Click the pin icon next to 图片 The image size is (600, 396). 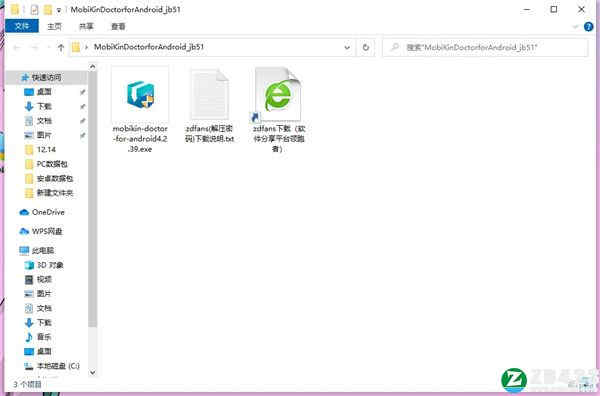pyautogui.click(x=82, y=135)
